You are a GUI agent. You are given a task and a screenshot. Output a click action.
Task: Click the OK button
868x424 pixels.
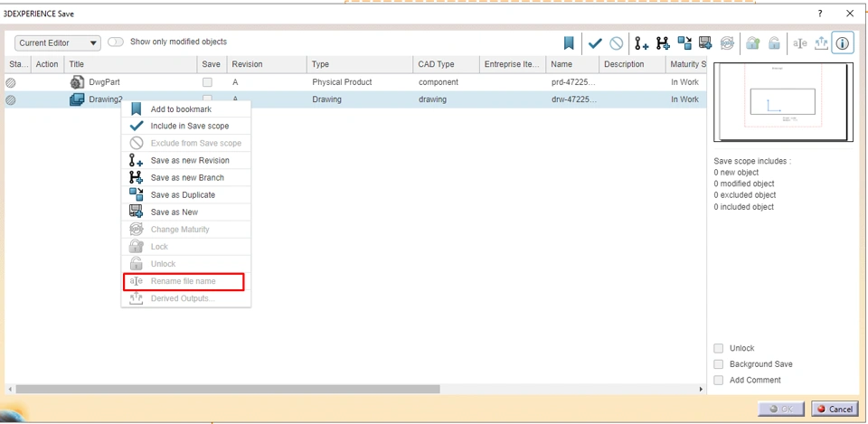tap(781, 409)
